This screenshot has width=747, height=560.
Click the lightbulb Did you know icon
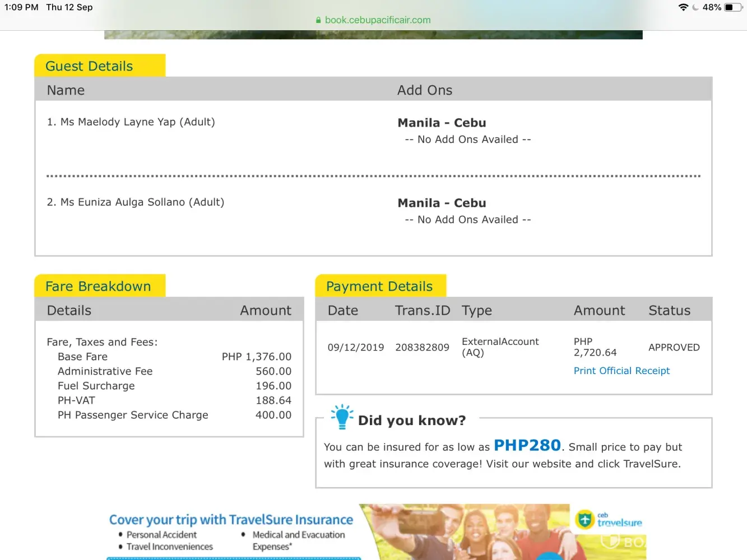[341, 417]
